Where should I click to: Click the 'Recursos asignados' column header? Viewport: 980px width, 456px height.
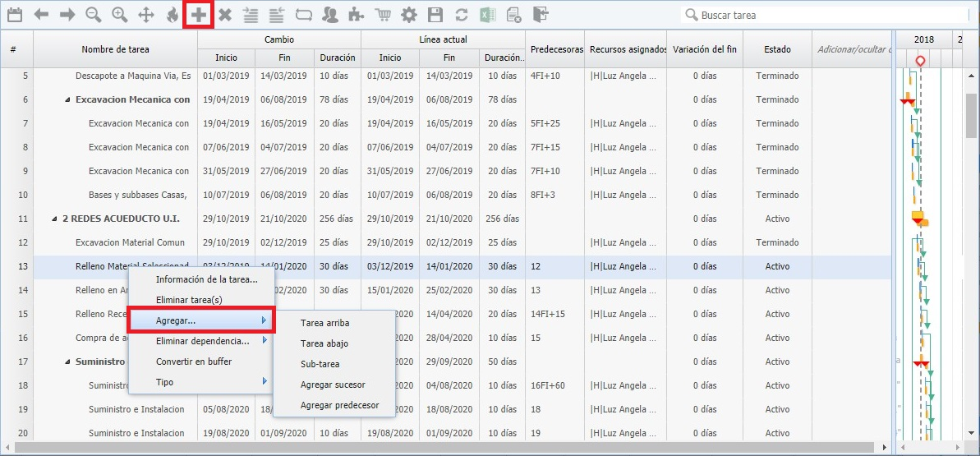(x=626, y=48)
